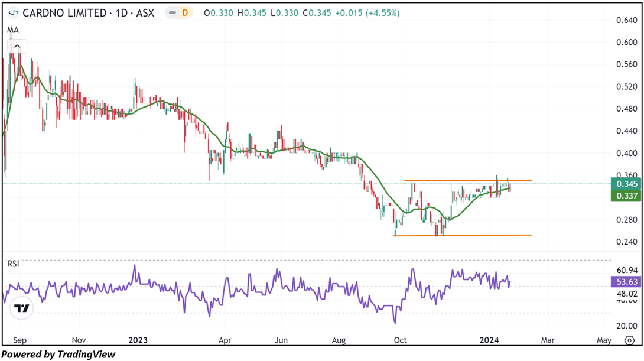Click the 0.345 current price label
Viewport: 644px width, 361px height.
[x=626, y=184]
